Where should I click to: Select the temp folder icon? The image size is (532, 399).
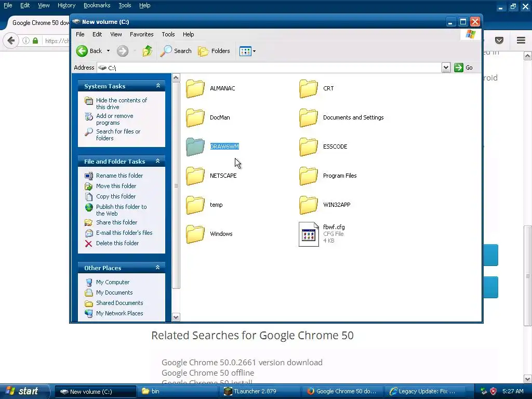[195, 205]
